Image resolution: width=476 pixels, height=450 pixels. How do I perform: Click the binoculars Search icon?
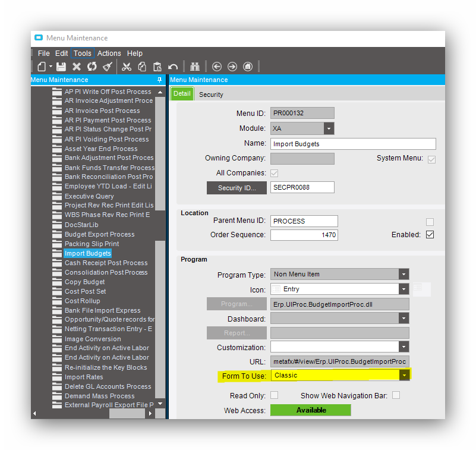(x=194, y=67)
